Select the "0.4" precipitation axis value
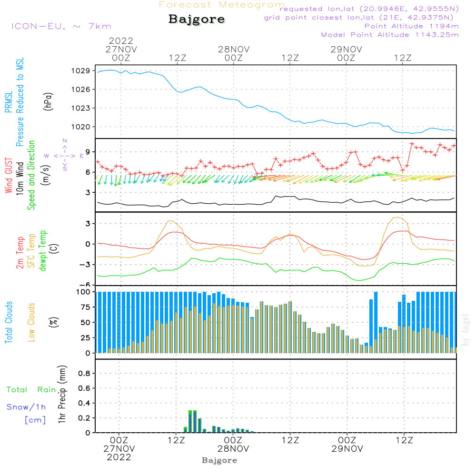 pos(84,403)
